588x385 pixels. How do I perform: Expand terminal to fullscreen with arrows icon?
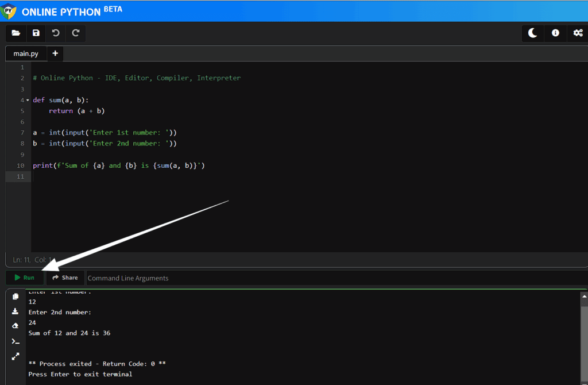point(16,356)
